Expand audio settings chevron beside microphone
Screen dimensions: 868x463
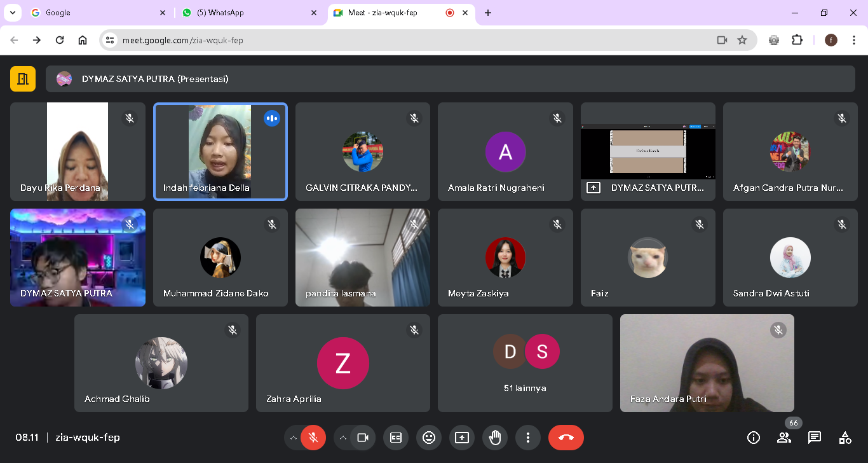tap(293, 438)
